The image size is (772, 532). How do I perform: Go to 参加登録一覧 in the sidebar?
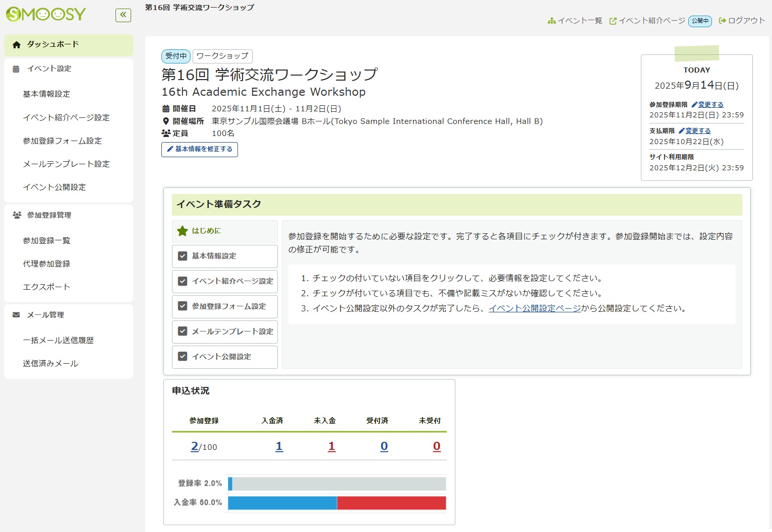(46, 241)
